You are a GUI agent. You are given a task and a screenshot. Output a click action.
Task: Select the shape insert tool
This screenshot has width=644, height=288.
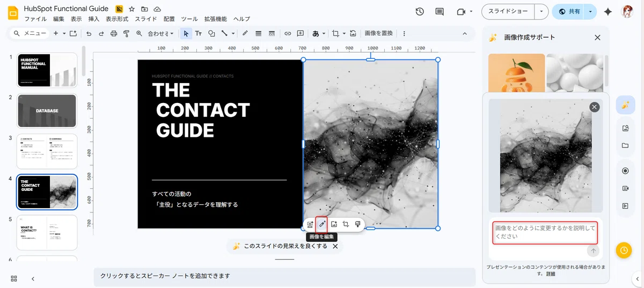pos(211,33)
